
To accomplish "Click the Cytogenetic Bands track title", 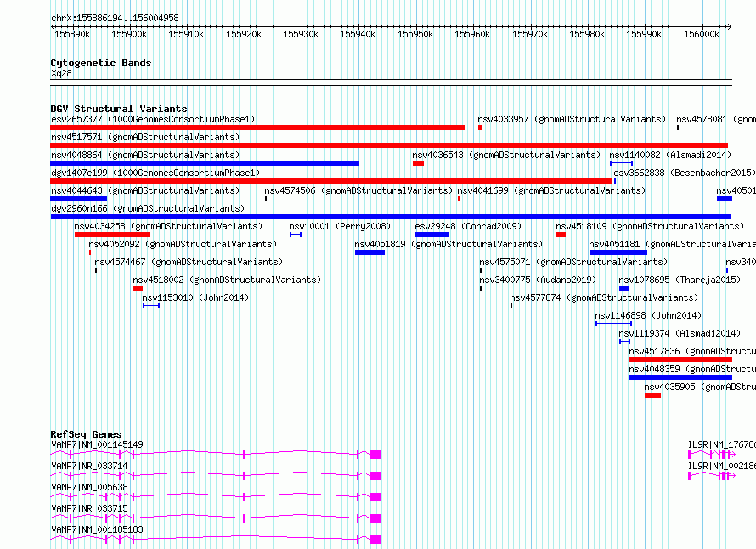I will pos(101,63).
